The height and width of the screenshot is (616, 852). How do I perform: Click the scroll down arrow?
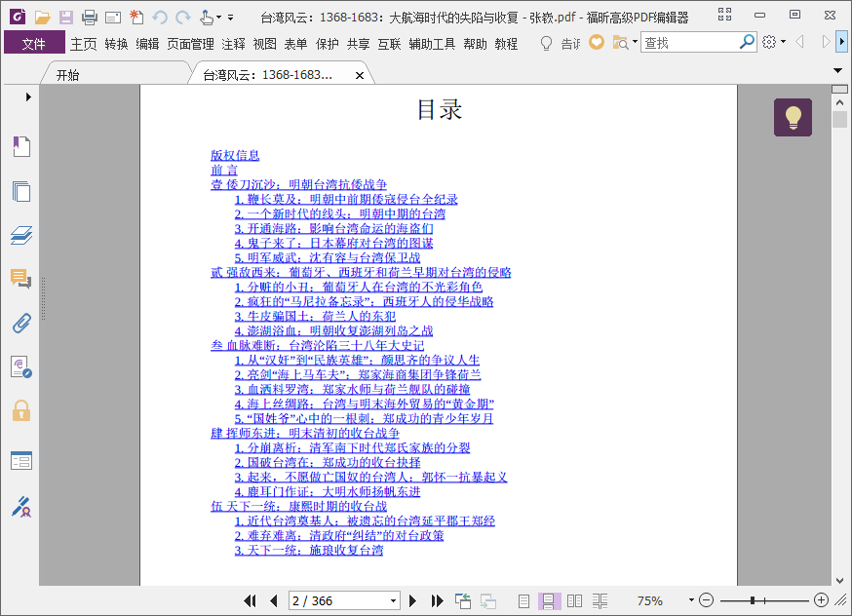[839, 580]
